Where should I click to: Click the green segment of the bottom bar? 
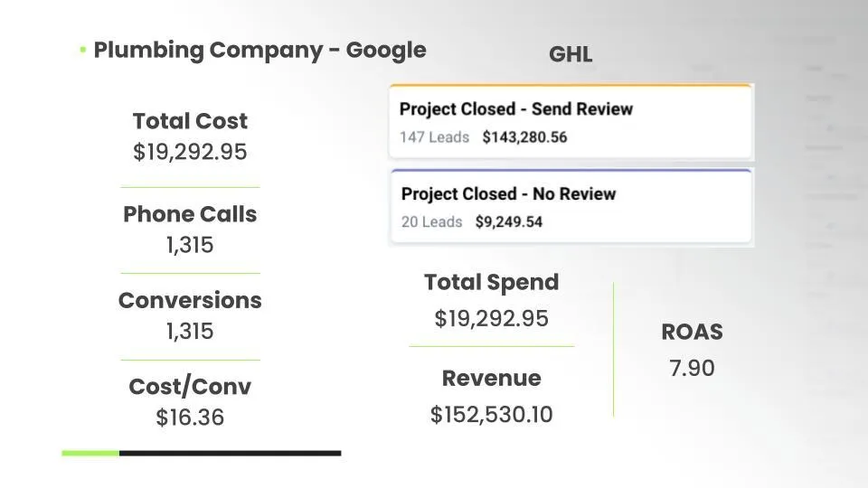click(x=90, y=453)
